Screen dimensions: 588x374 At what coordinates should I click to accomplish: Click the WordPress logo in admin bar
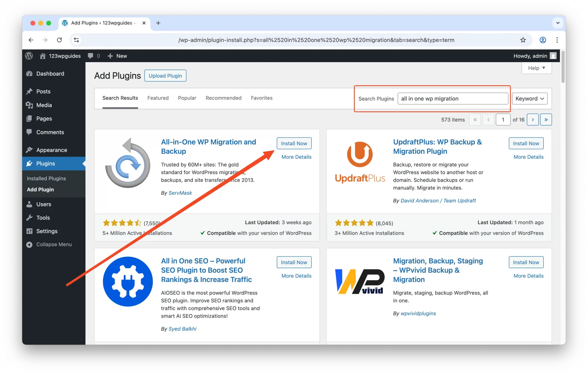(29, 56)
